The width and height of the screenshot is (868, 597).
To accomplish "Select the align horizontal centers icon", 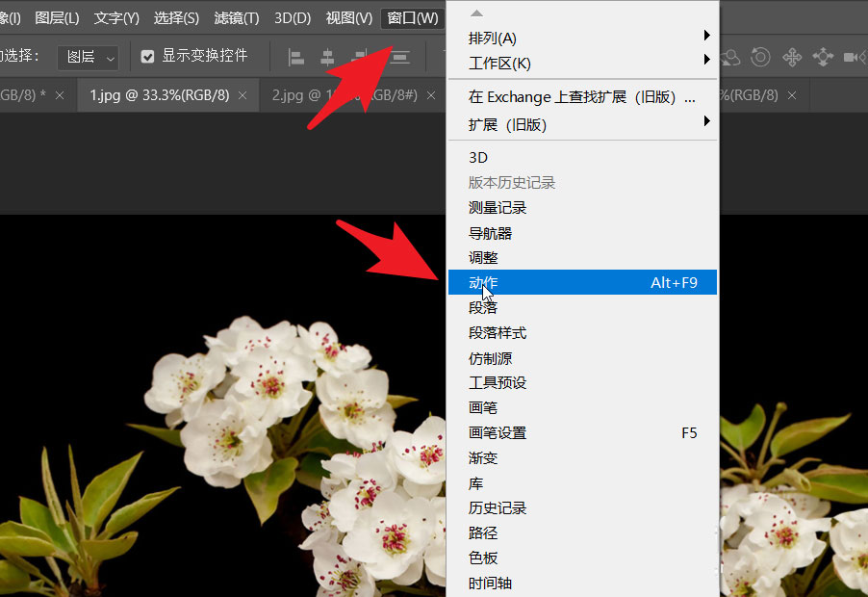I will [326, 56].
